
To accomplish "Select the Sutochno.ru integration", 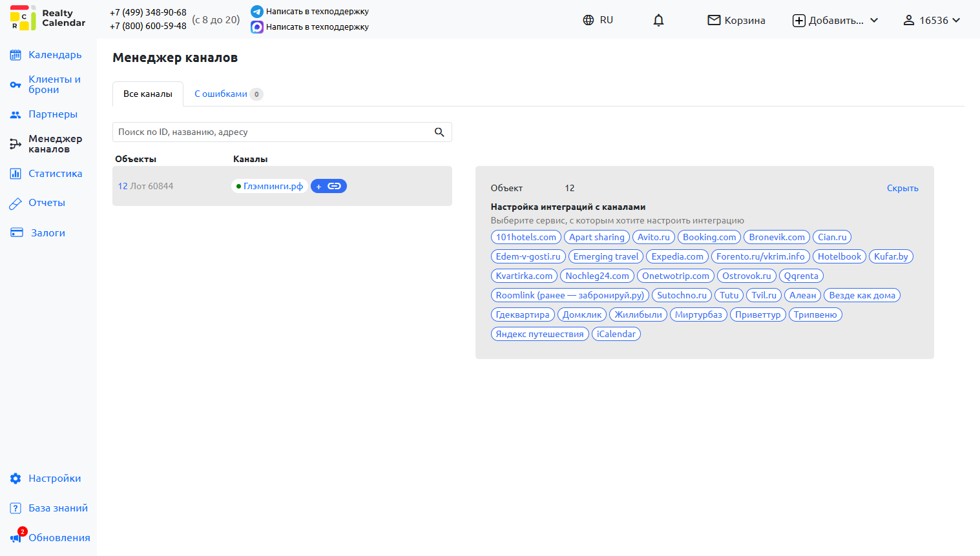I will pyautogui.click(x=682, y=295).
